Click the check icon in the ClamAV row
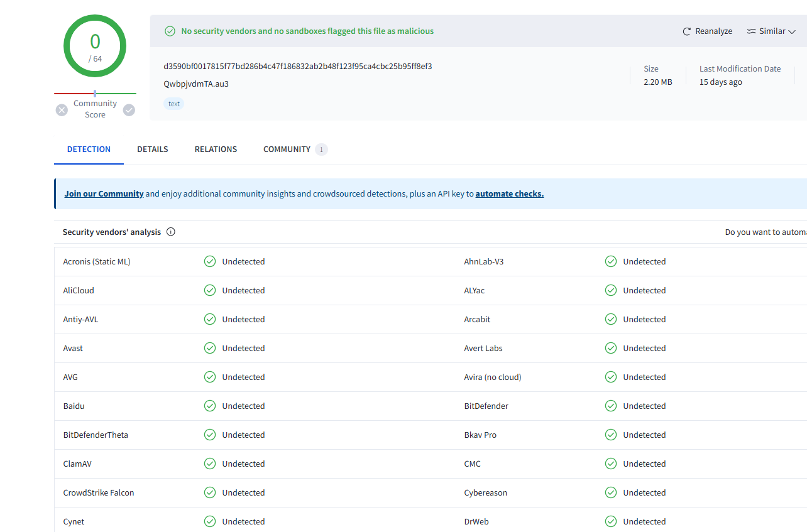This screenshot has width=807, height=532. [x=210, y=464]
